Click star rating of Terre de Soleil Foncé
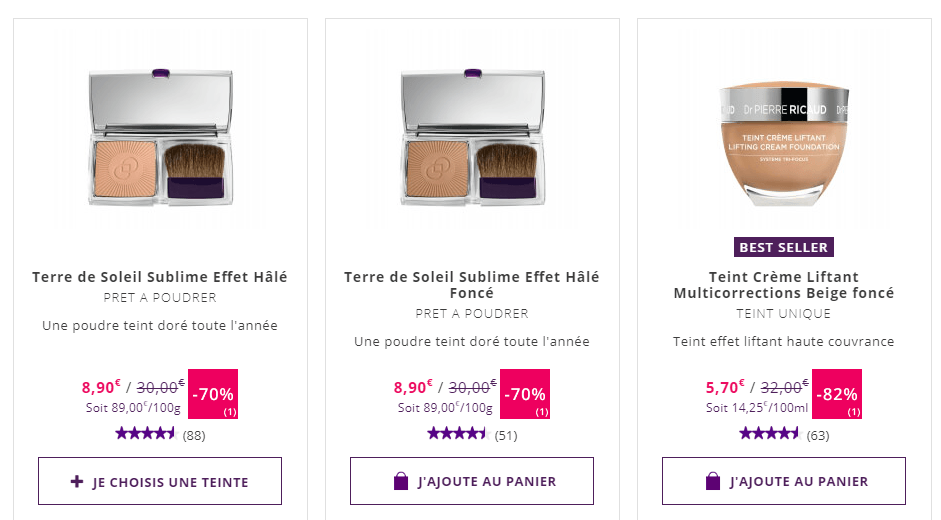Viewport: 941px width, 520px height. tap(457, 434)
